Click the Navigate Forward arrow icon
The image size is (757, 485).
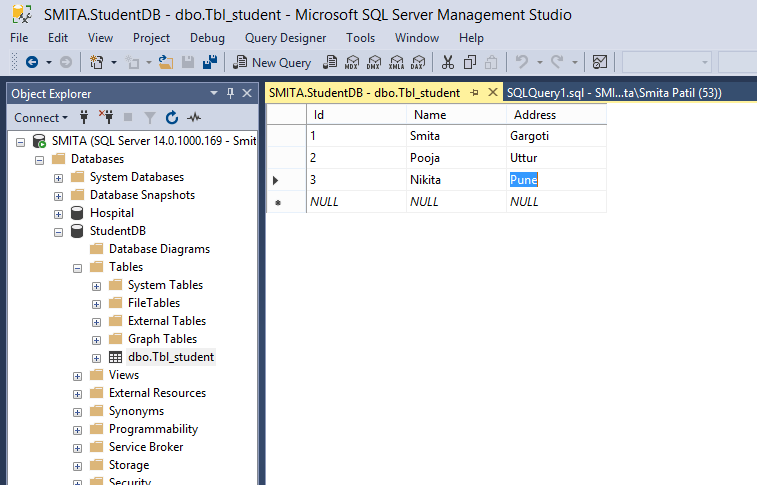pyautogui.click(x=66, y=62)
